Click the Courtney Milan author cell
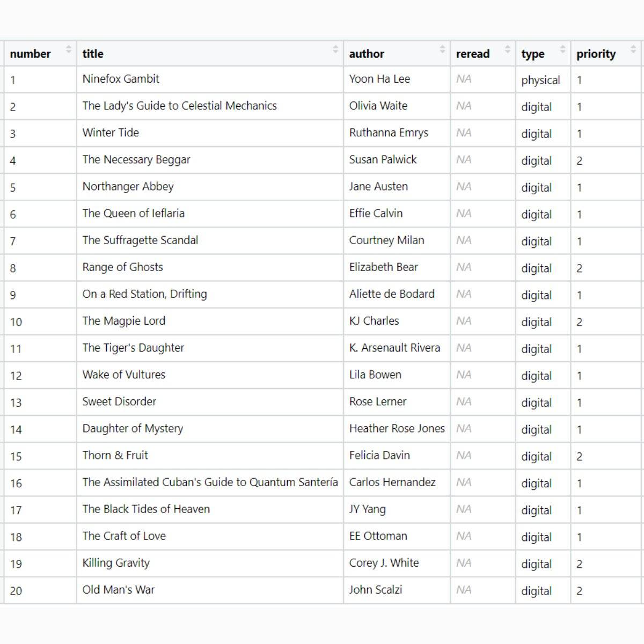644x644 pixels. [386, 240]
